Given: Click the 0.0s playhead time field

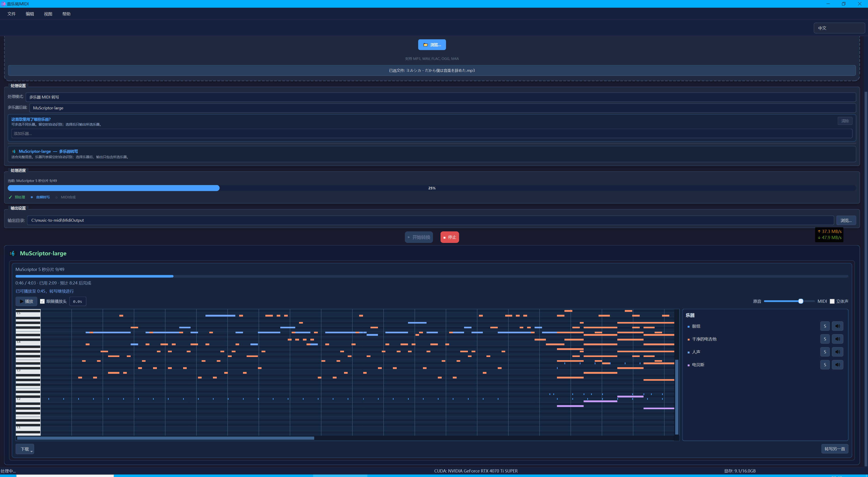Looking at the screenshot, I should (x=78, y=301).
